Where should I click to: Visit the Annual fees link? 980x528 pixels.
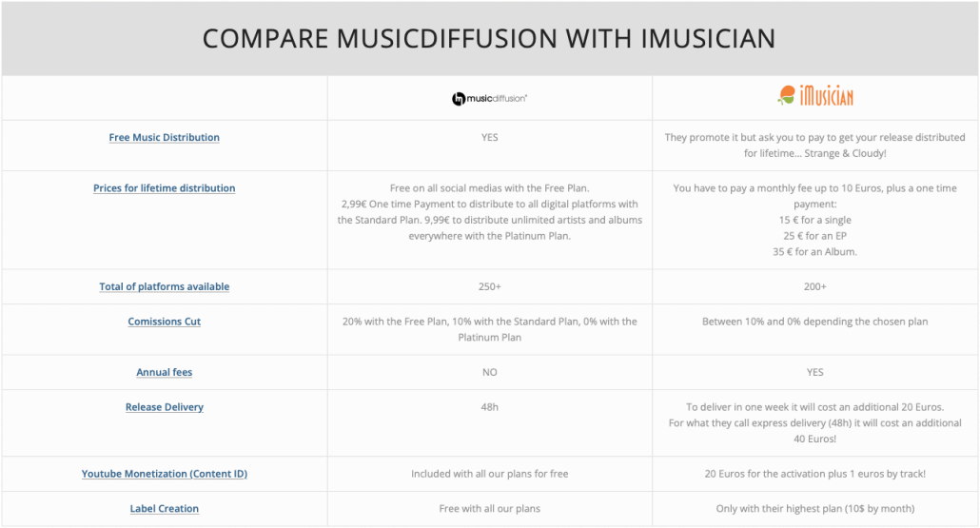point(165,372)
